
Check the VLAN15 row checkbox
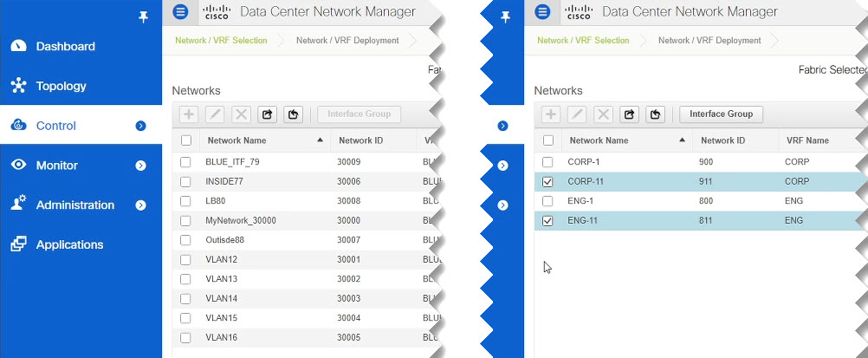click(185, 318)
